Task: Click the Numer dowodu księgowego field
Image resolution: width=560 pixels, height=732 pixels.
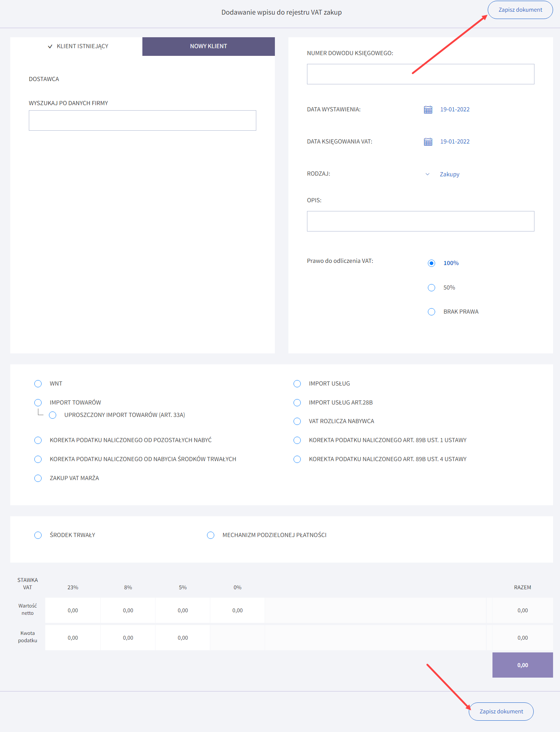Action: (421, 74)
